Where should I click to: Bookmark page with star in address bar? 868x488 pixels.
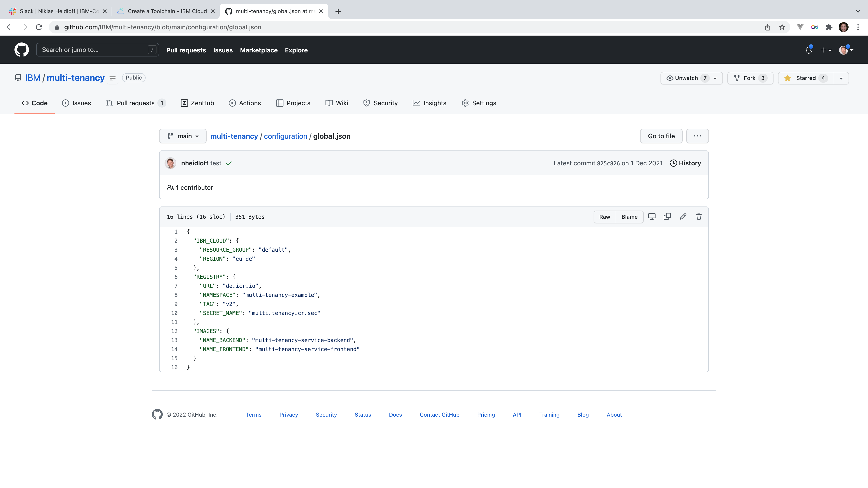coord(782,27)
